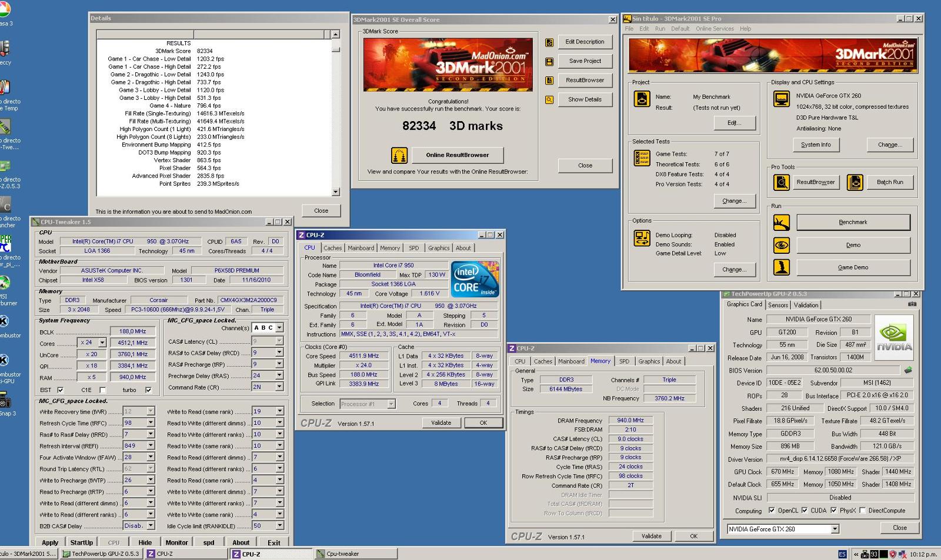Toggle the DirectCompute checkbox in GPU-Z
941x560 pixels.
pos(862,511)
